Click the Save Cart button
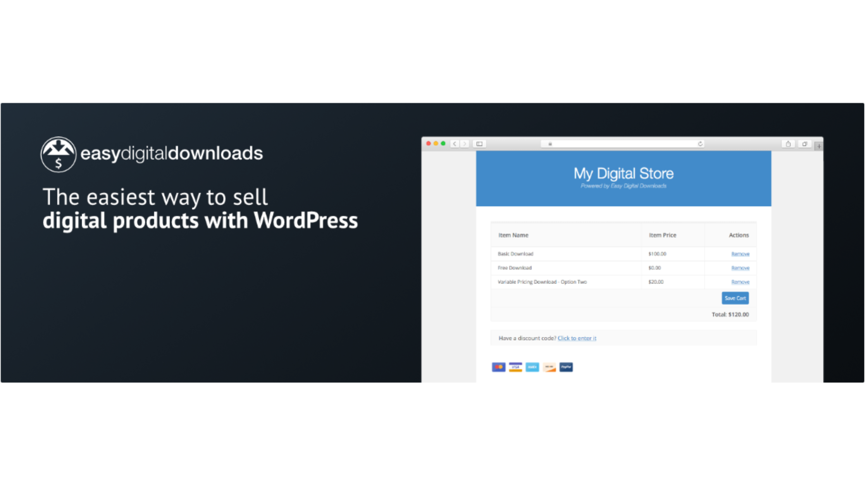Screen dimensions: 868x488 tap(735, 298)
